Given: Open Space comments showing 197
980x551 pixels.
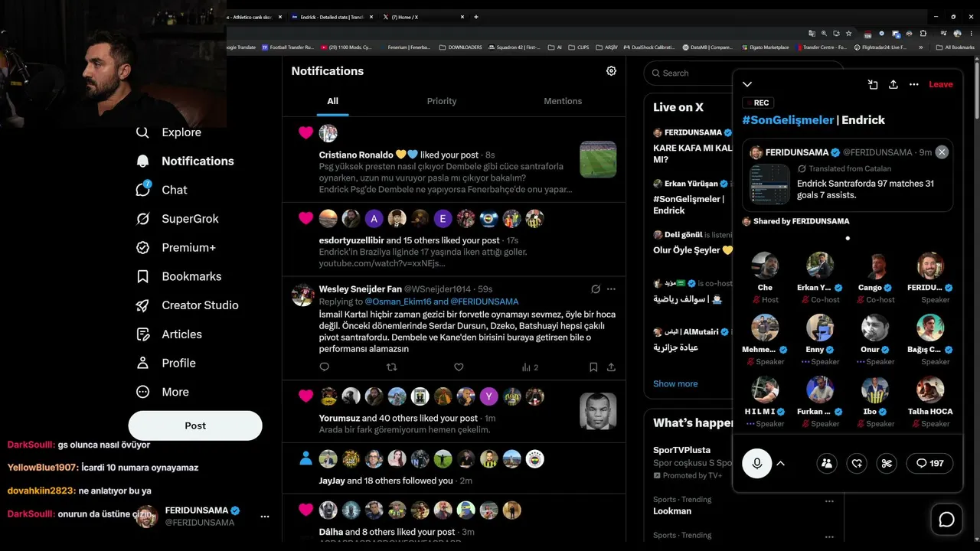Looking at the screenshot, I should pyautogui.click(x=930, y=463).
